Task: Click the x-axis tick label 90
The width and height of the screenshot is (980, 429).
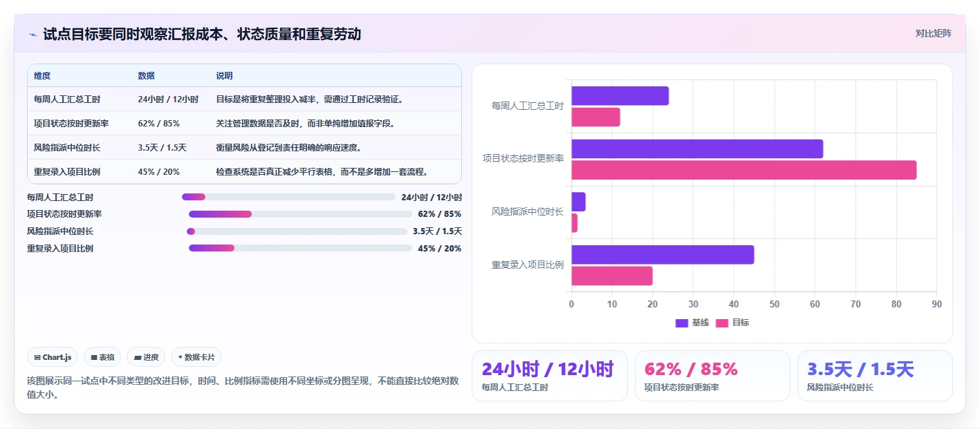Action: [x=936, y=304]
